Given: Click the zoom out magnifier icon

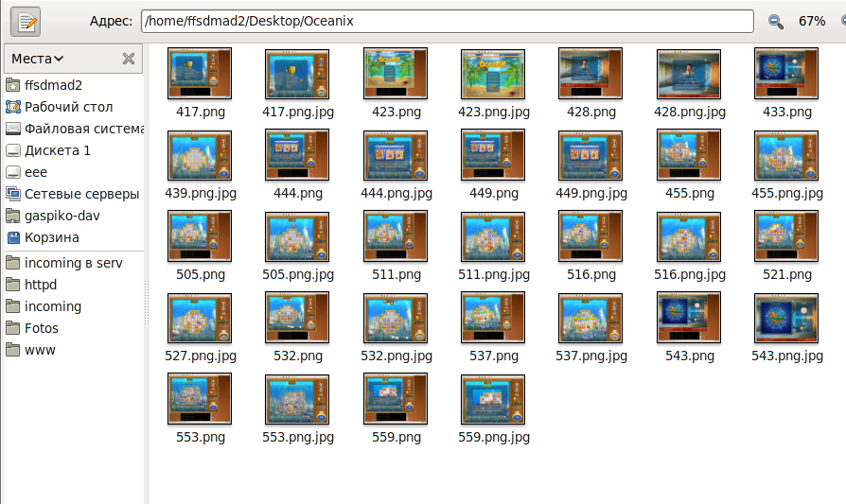Looking at the screenshot, I should click(776, 22).
